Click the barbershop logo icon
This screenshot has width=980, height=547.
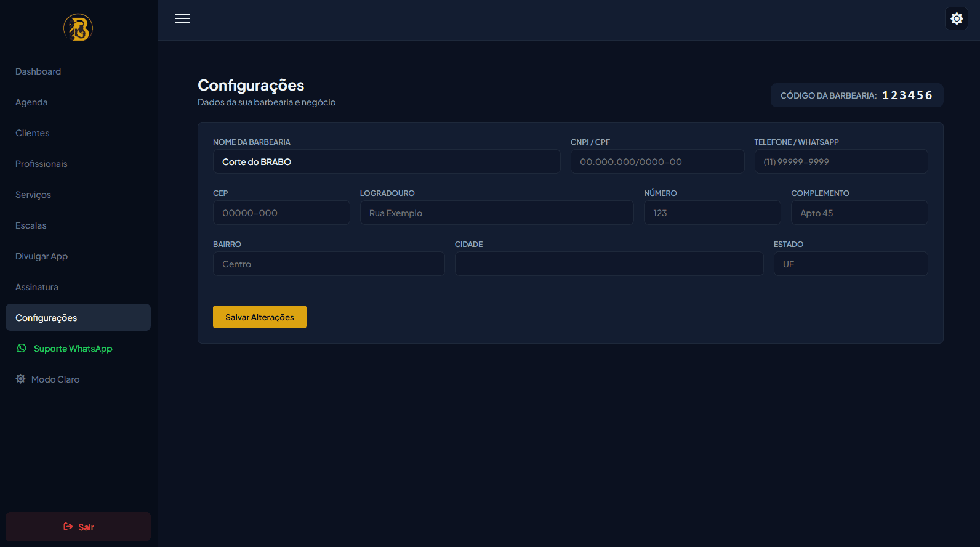[x=78, y=28]
